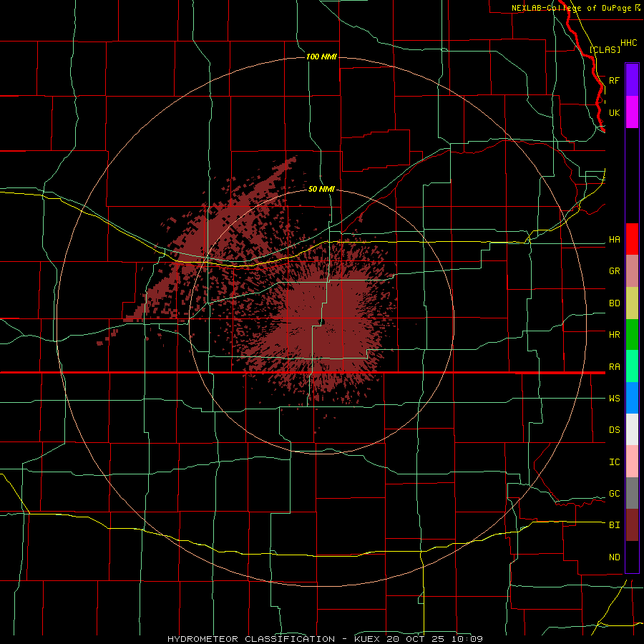Click the purple RF legend swatch

click(632, 79)
